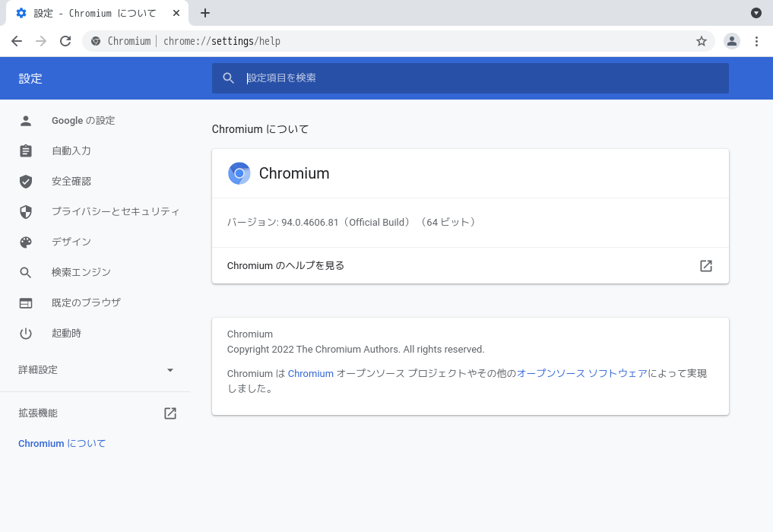Click the power icon for 起動時

[26, 334]
